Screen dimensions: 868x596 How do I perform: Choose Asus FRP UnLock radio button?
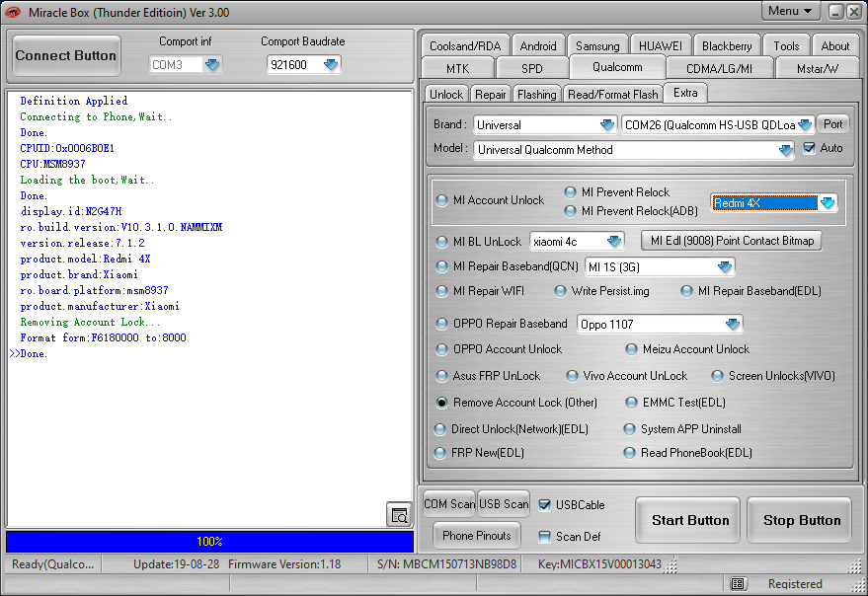(x=441, y=376)
